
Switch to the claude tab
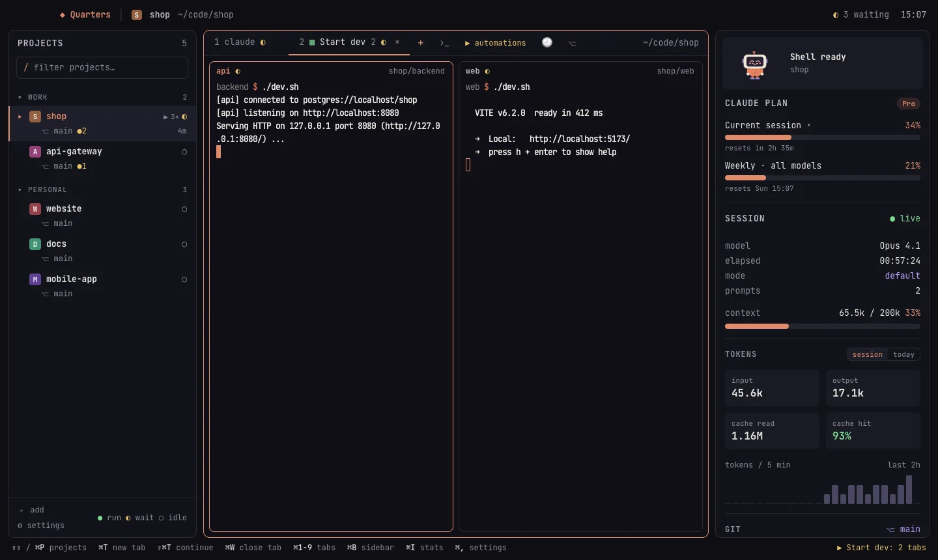coord(240,42)
